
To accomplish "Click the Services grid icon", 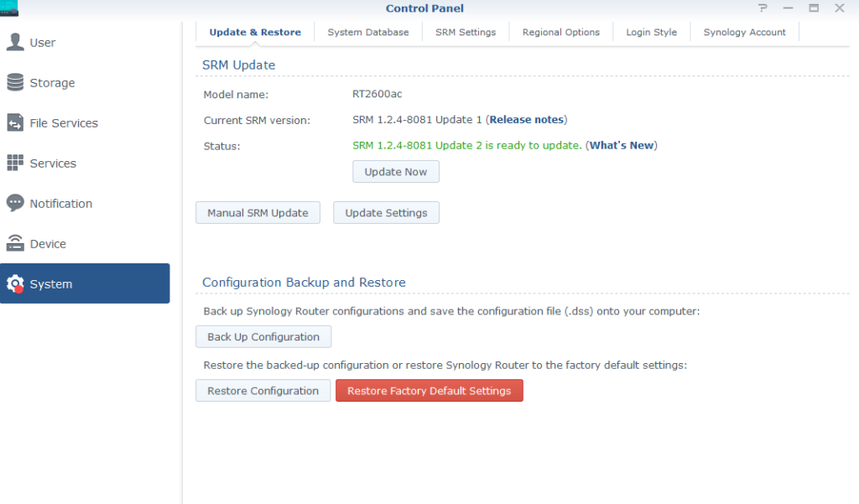I will point(15,164).
